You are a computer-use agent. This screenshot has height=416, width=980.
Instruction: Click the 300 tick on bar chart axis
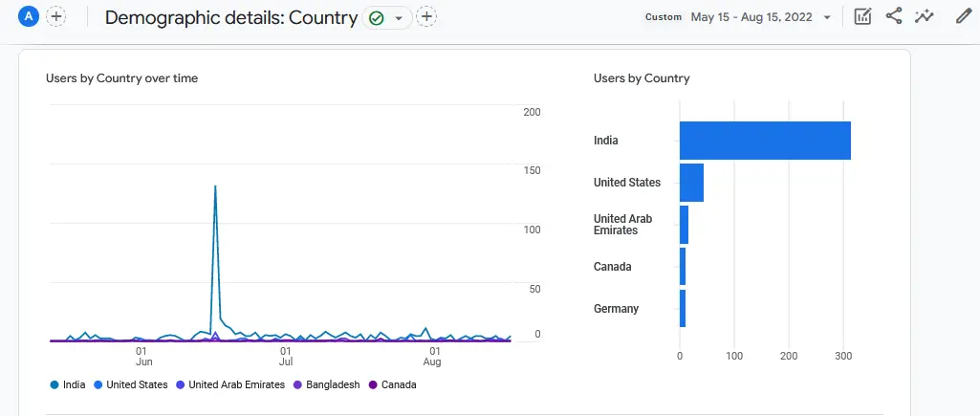[x=843, y=356]
